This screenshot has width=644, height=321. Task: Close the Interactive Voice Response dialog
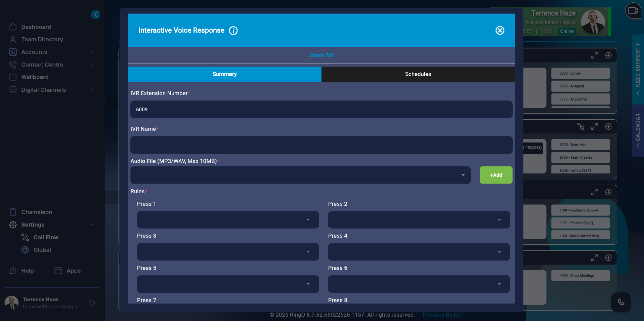(500, 31)
